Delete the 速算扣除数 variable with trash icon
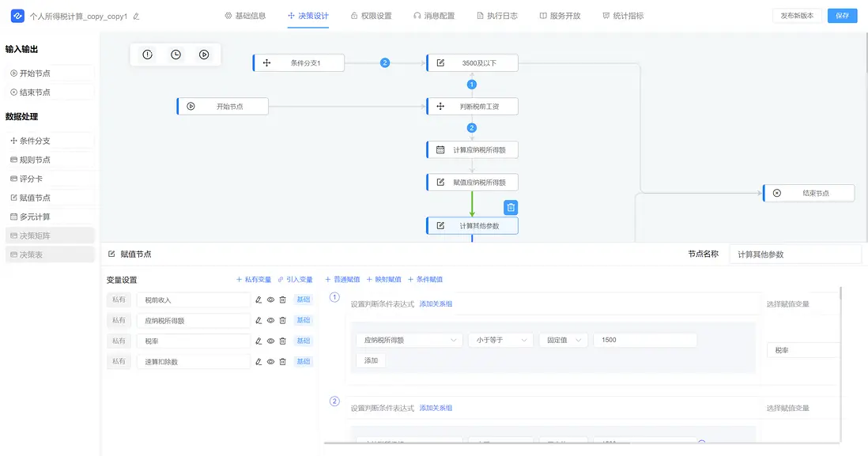 (x=282, y=361)
